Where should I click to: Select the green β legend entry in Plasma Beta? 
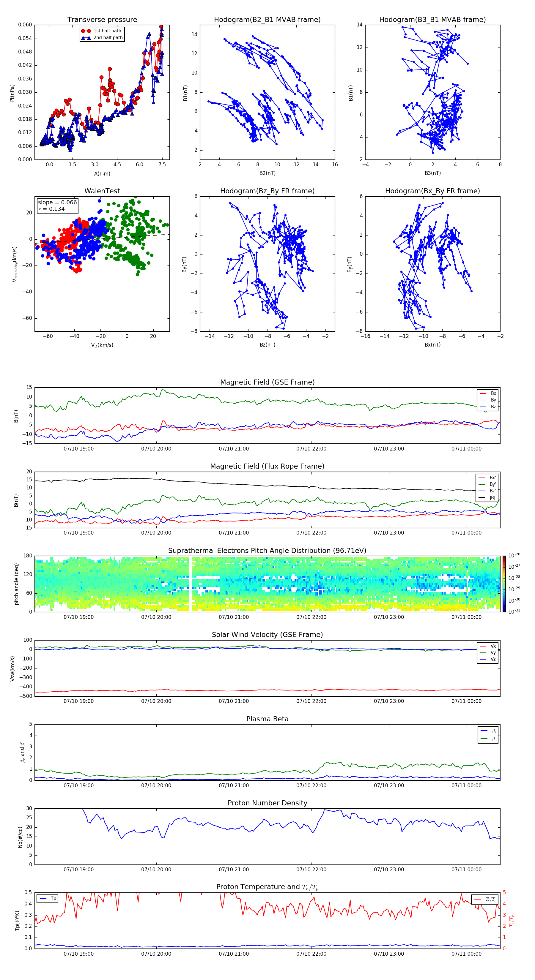pyautogui.click(x=488, y=739)
